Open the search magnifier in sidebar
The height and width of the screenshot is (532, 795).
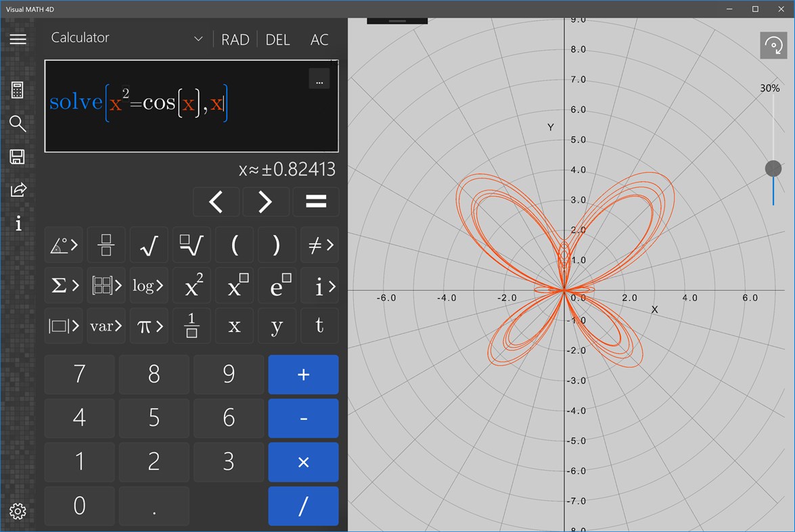[17, 123]
